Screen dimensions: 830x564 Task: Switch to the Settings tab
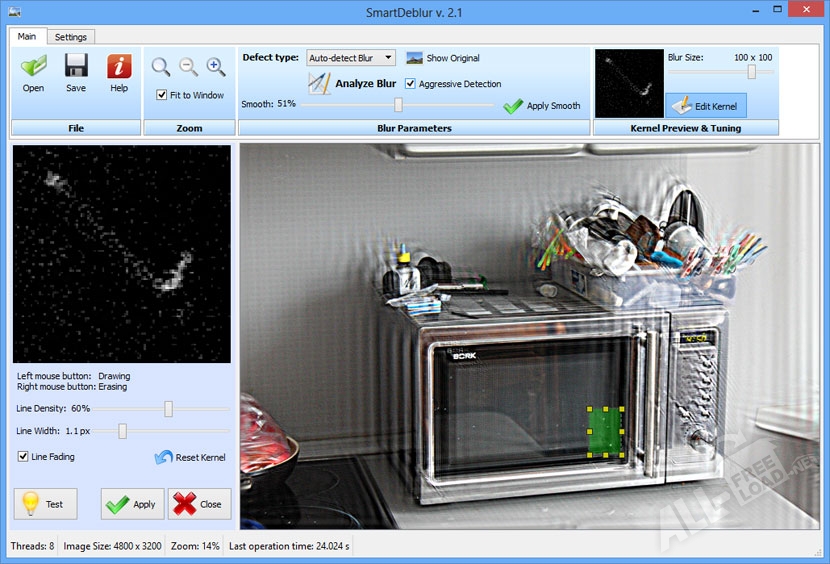coord(70,37)
